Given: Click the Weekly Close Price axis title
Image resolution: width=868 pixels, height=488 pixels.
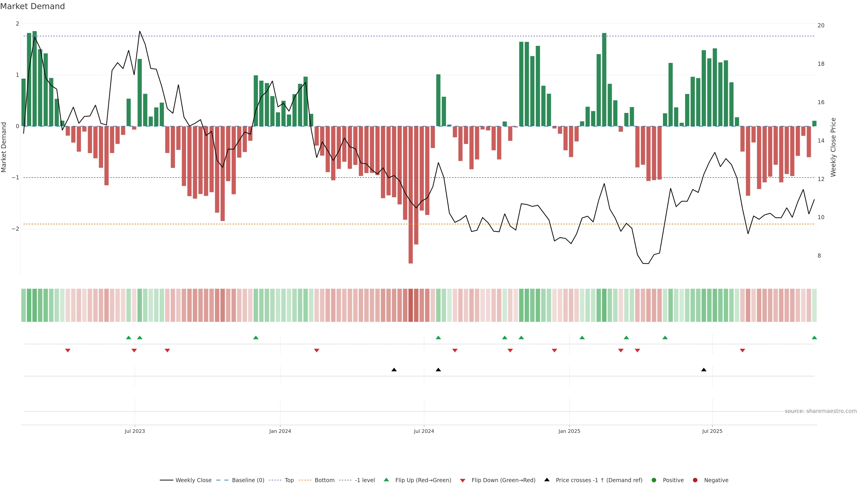Looking at the screenshot, I should (x=833, y=147).
